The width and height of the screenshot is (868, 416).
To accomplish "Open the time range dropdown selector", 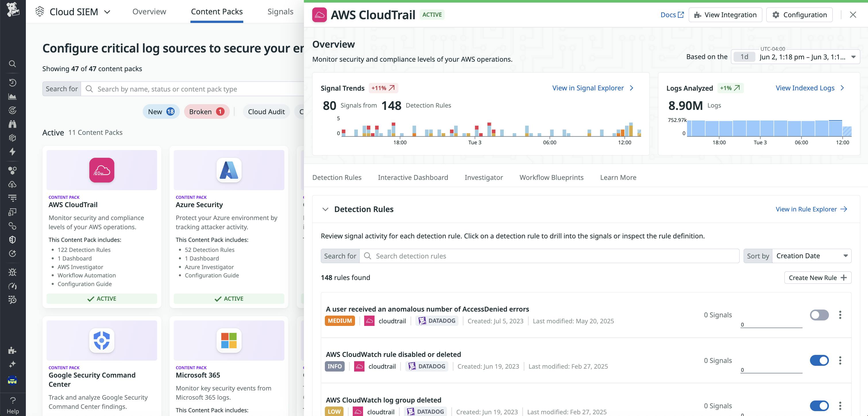I will coord(853,57).
